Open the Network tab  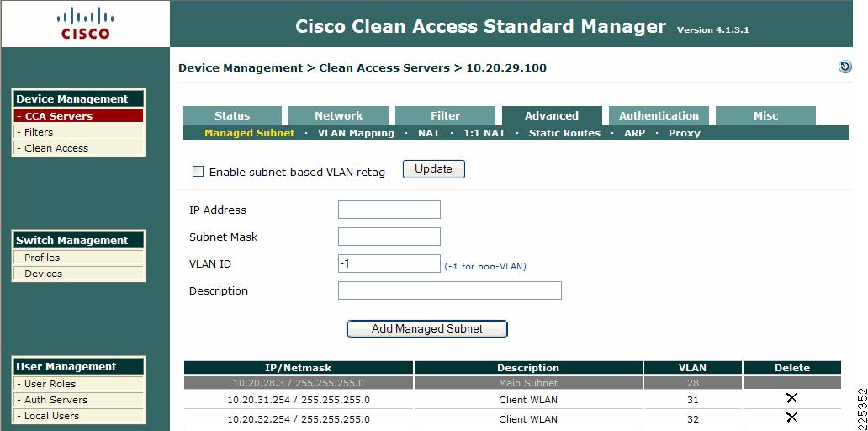click(x=338, y=116)
